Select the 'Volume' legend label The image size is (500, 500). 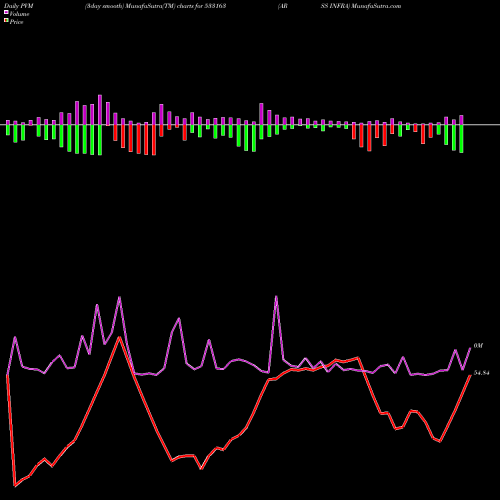(x=19, y=14)
